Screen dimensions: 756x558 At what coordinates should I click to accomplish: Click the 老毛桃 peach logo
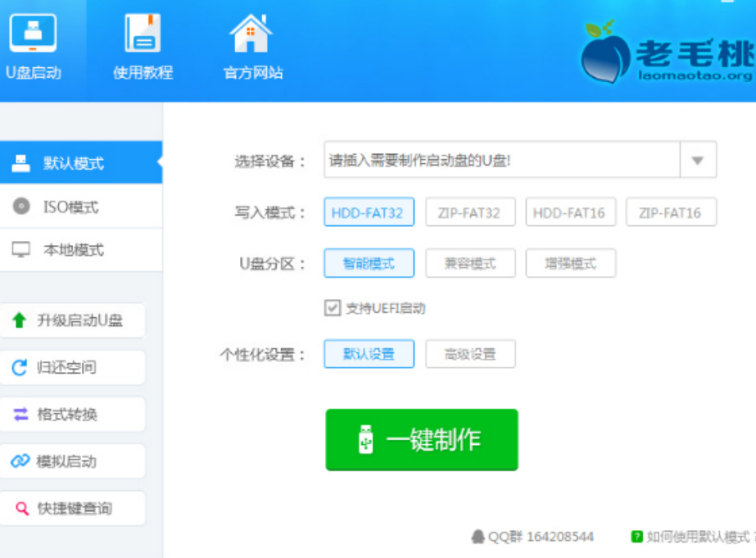point(606,52)
